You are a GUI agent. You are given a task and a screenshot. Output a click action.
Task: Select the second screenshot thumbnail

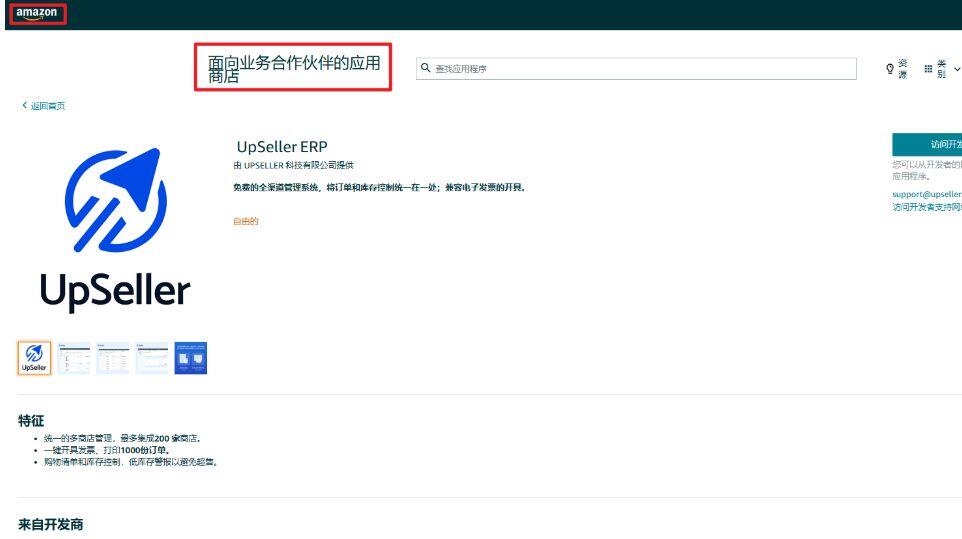click(x=74, y=358)
